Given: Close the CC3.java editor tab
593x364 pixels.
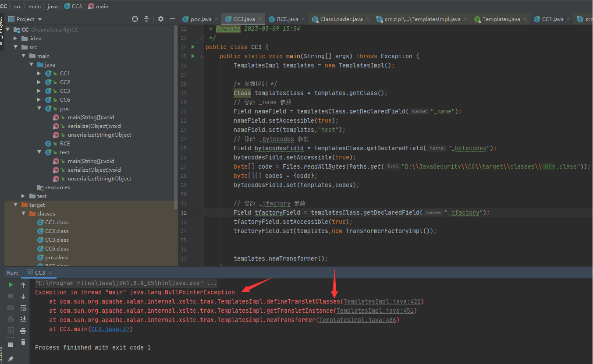Looking at the screenshot, I should 260,19.
